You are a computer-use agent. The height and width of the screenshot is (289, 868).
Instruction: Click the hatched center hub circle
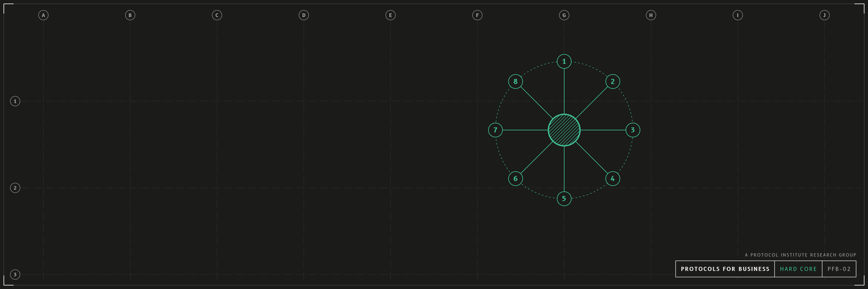coord(564,130)
